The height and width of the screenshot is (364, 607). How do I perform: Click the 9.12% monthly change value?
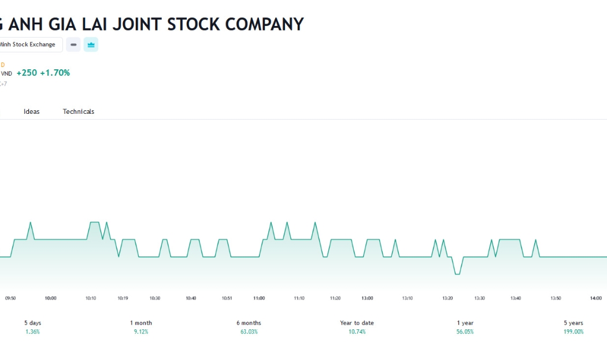coord(141,332)
